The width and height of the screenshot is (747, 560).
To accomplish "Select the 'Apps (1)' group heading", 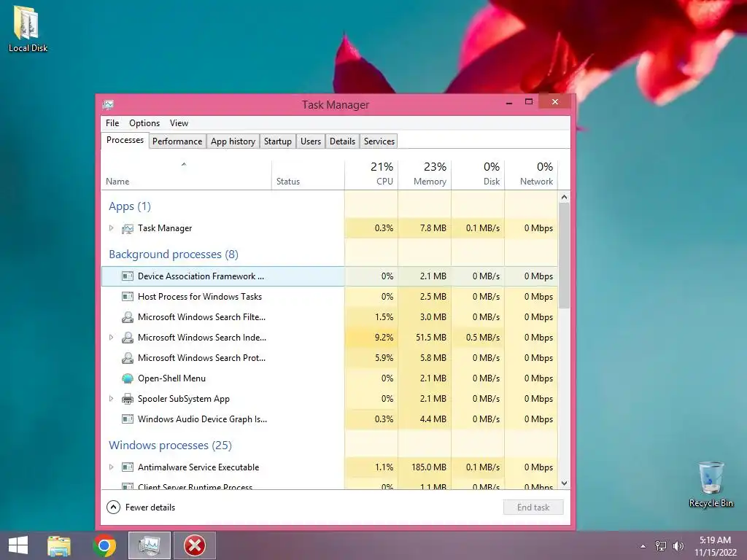I will click(130, 206).
